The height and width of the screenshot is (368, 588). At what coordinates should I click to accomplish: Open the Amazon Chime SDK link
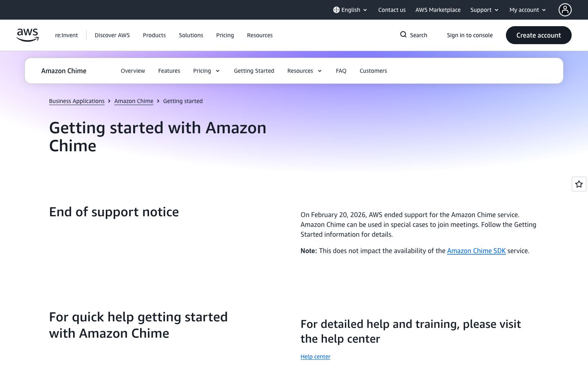tap(477, 251)
